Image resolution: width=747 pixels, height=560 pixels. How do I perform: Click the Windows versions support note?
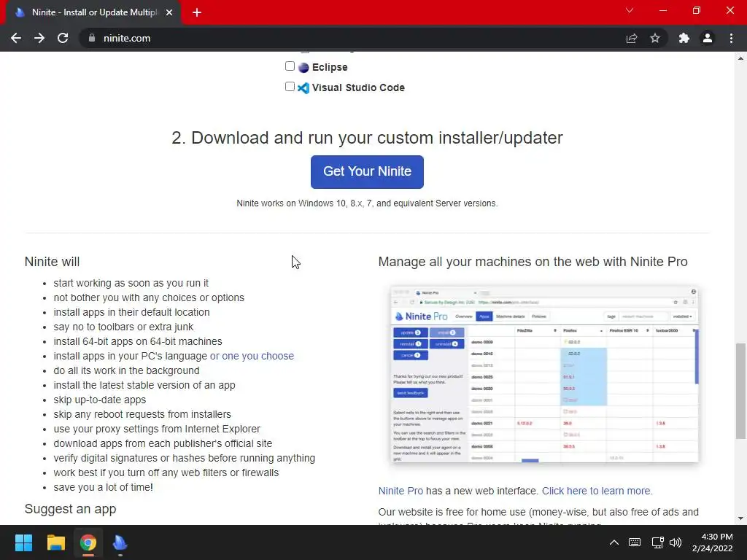pyautogui.click(x=367, y=203)
